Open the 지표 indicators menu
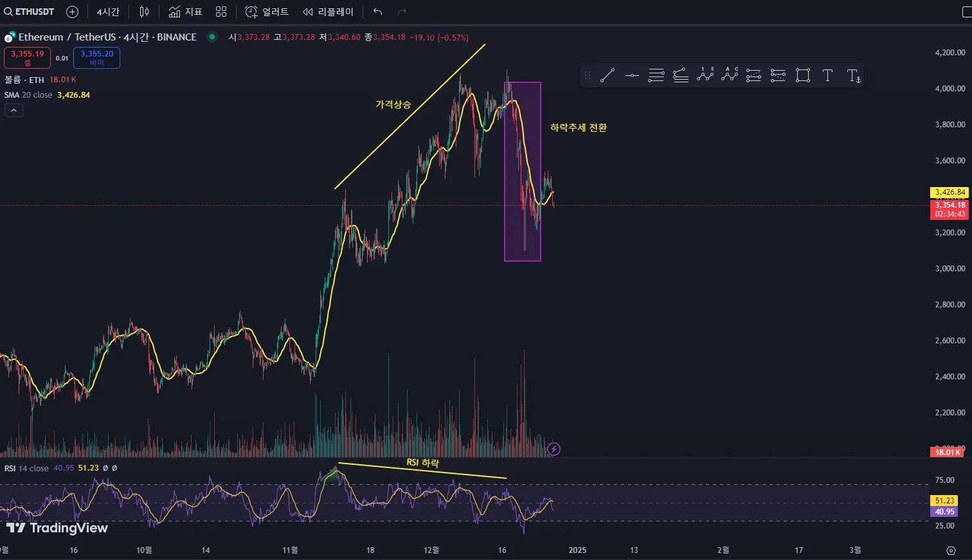Image resolution: width=972 pixels, height=560 pixels. pyautogui.click(x=186, y=12)
